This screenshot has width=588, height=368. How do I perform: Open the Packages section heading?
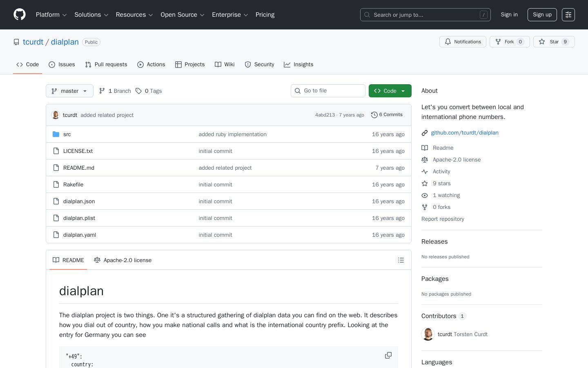coord(435,279)
